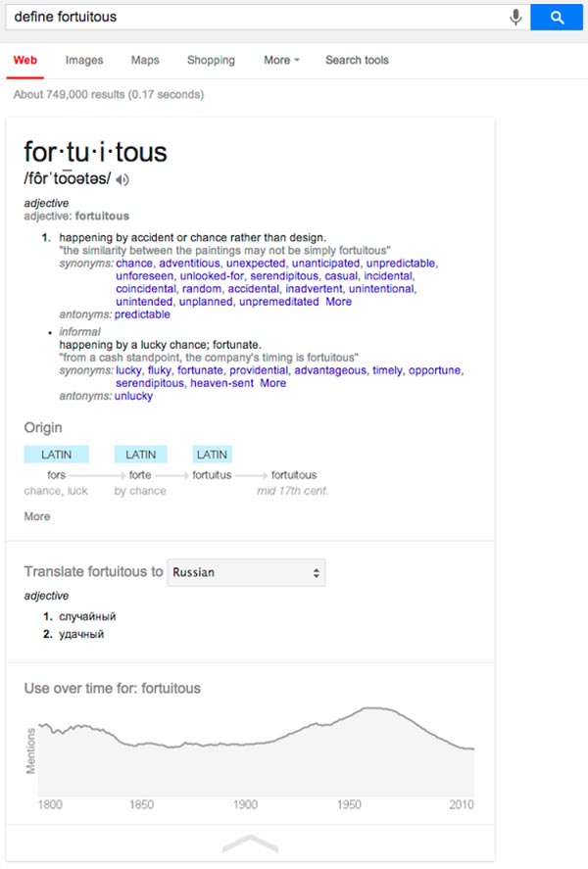Image resolution: width=588 pixels, height=869 pixels.
Task: Play the fortuitous pronunciation speaker icon
Action: pos(122,179)
